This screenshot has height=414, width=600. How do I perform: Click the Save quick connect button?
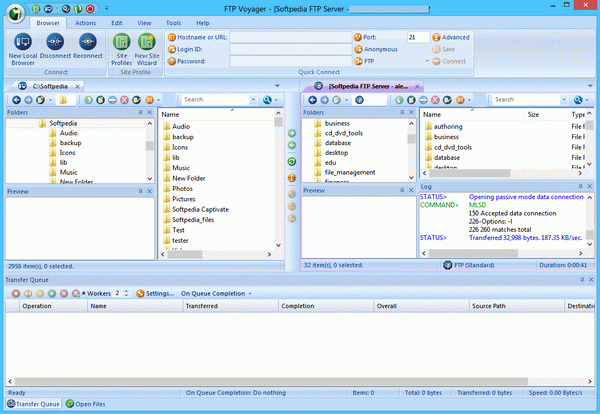[x=443, y=49]
